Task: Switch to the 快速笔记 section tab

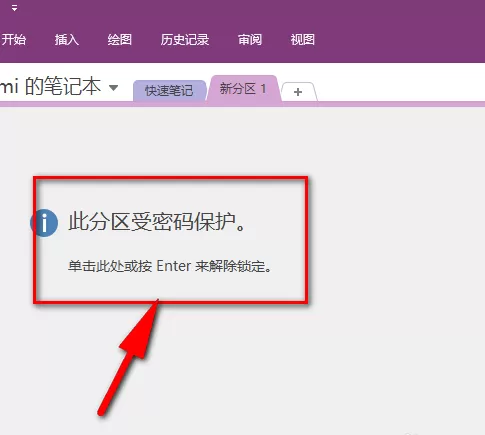Action: (x=169, y=91)
